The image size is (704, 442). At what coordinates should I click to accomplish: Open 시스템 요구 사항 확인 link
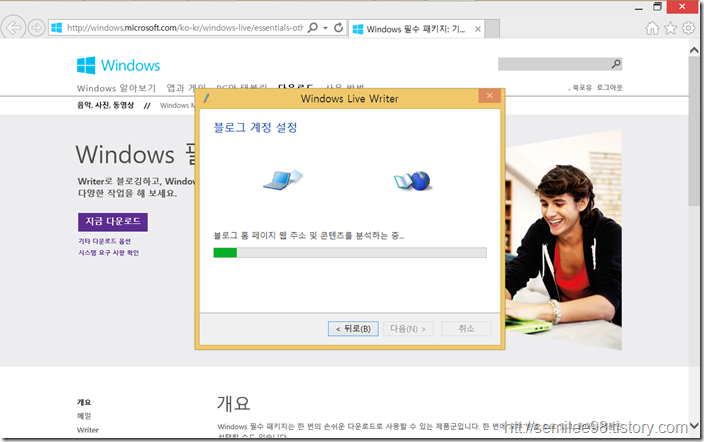(x=109, y=253)
